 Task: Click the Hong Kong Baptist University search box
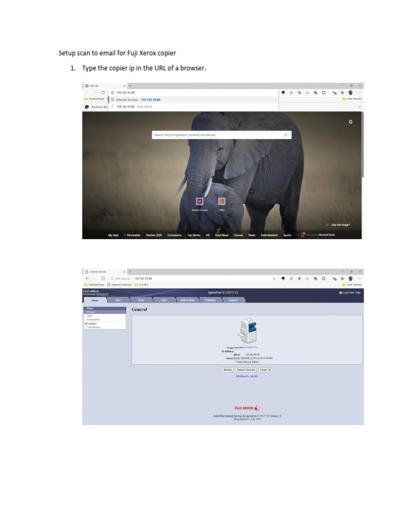(221, 135)
